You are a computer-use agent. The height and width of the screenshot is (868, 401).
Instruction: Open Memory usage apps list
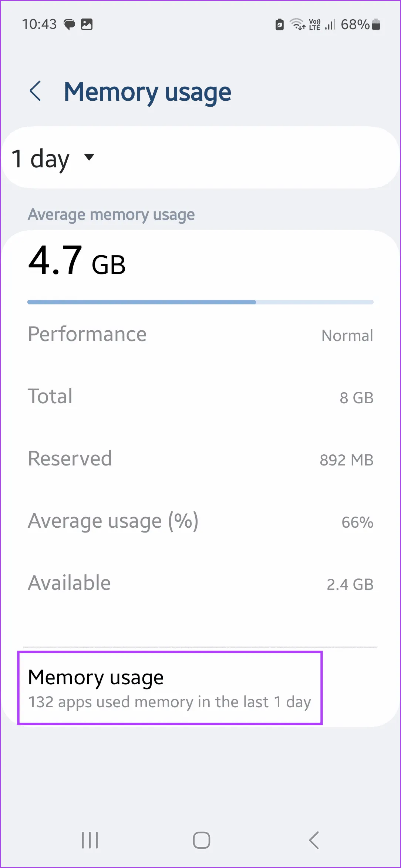[96, 677]
